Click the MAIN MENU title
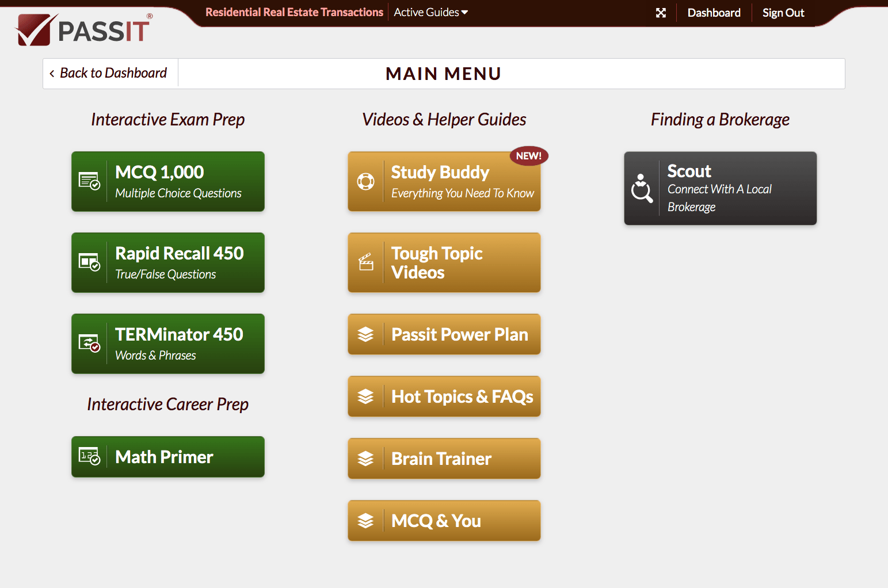Viewport: 888px width, 588px height. tap(444, 74)
